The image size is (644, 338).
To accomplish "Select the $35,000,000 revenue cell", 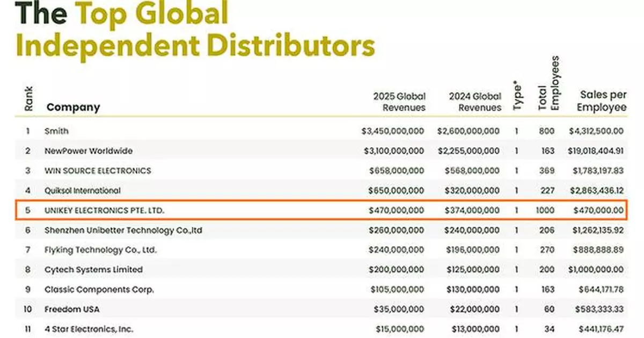I will (400, 309).
